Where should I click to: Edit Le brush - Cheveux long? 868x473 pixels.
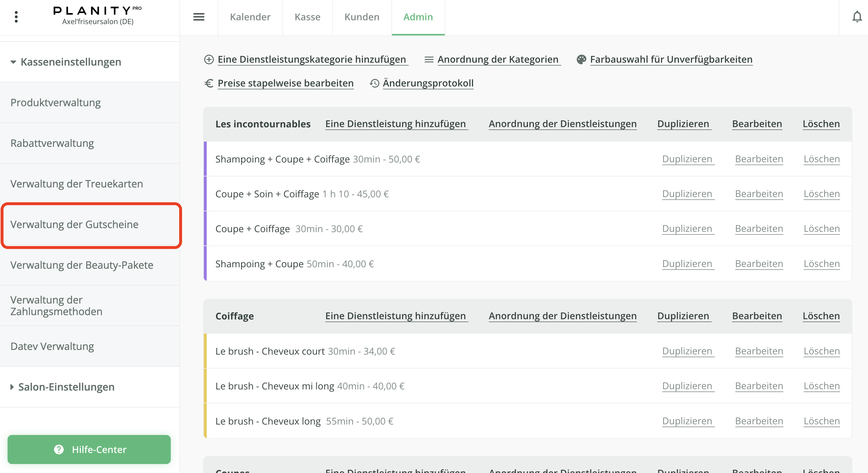(759, 421)
